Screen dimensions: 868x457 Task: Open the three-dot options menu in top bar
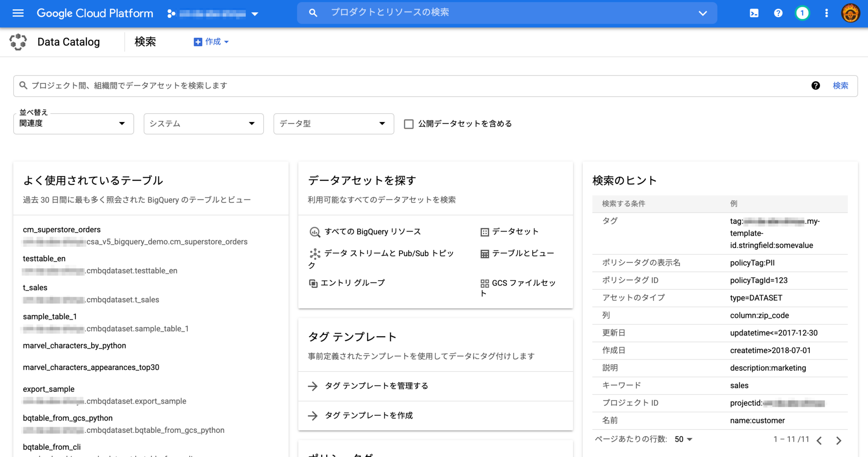pos(826,13)
